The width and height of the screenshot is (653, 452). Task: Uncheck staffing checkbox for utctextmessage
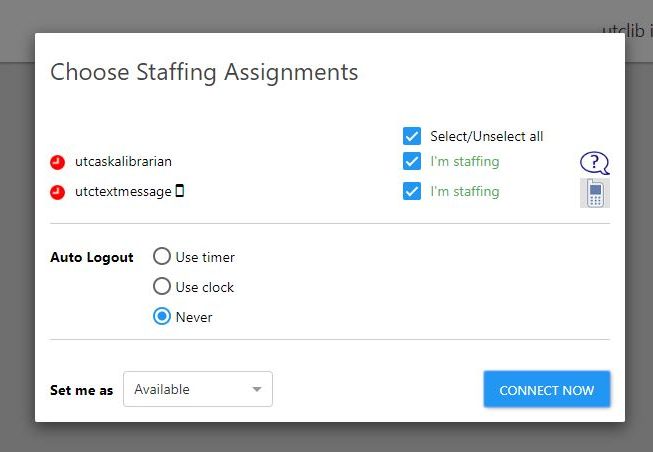[412, 191]
